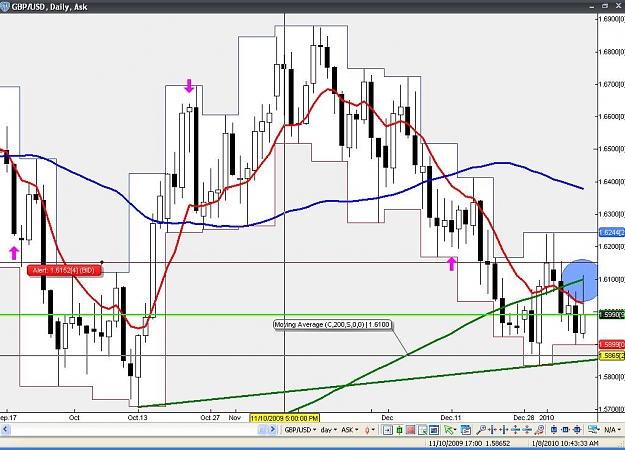
Task: Click the second expand arrows icon
Action: (x=527, y=430)
